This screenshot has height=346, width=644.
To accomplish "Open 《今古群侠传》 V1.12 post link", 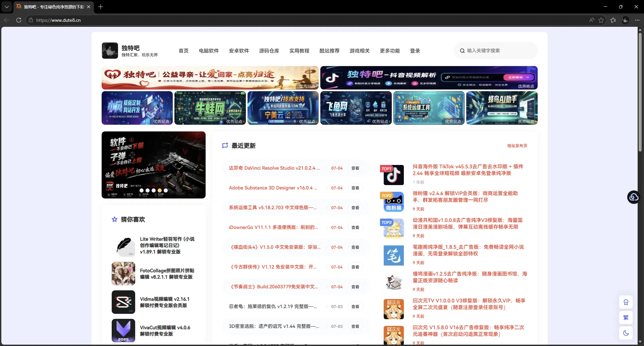I will tap(273, 267).
